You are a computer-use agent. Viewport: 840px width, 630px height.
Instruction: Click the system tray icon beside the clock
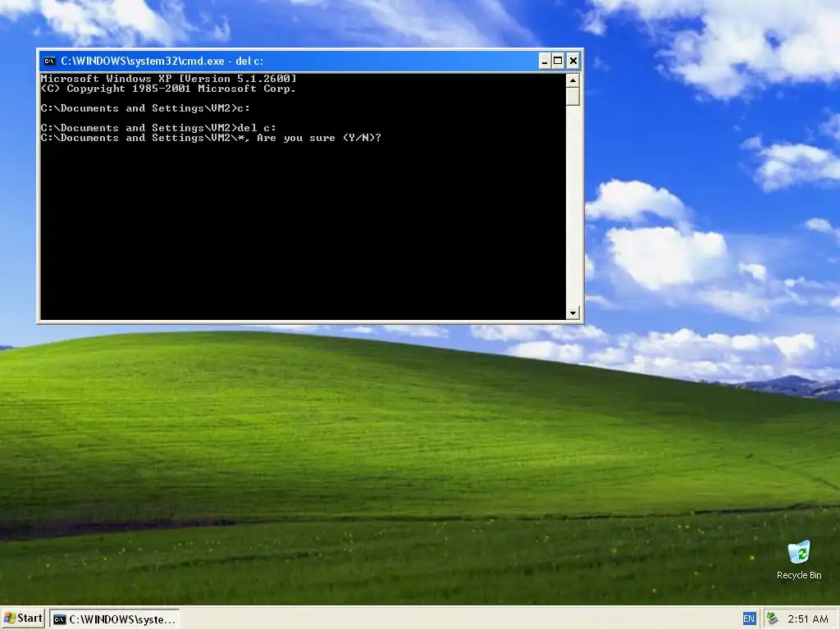(x=772, y=619)
